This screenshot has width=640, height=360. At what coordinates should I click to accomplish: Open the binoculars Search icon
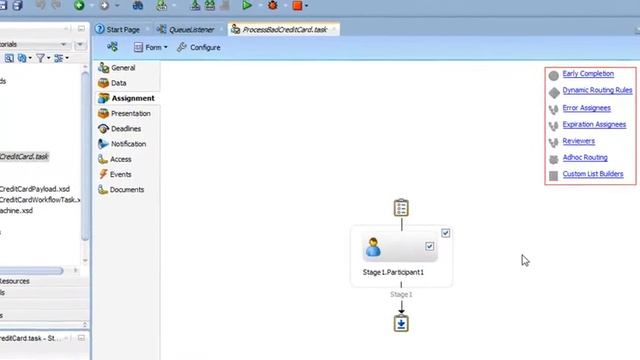click(138, 5)
